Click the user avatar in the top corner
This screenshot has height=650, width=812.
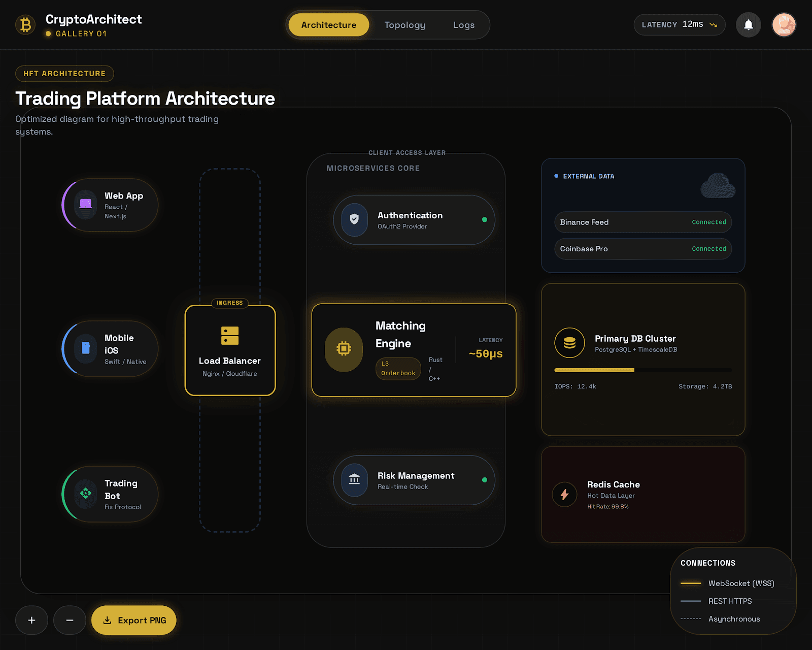[x=784, y=24]
